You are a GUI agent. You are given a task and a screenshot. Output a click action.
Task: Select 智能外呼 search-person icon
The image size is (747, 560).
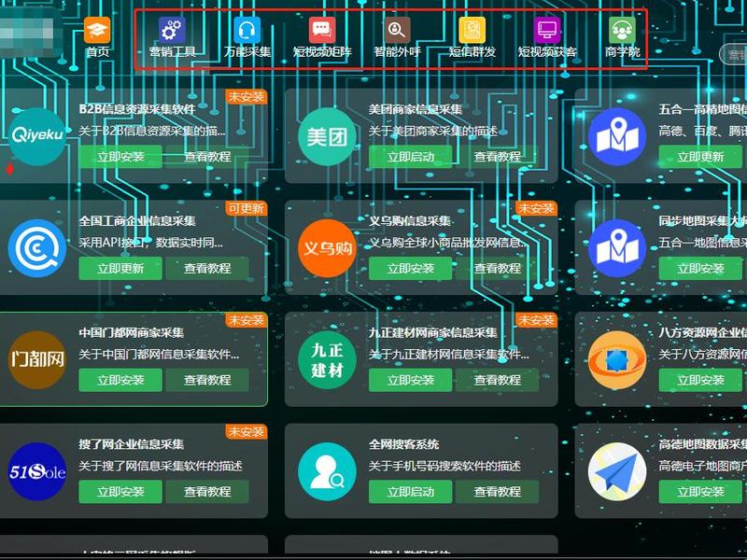pyautogui.click(x=397, y=30)
